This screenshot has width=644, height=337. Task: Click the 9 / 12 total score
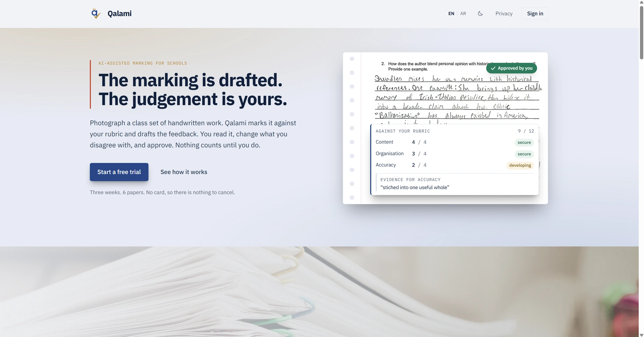(526, 131)
